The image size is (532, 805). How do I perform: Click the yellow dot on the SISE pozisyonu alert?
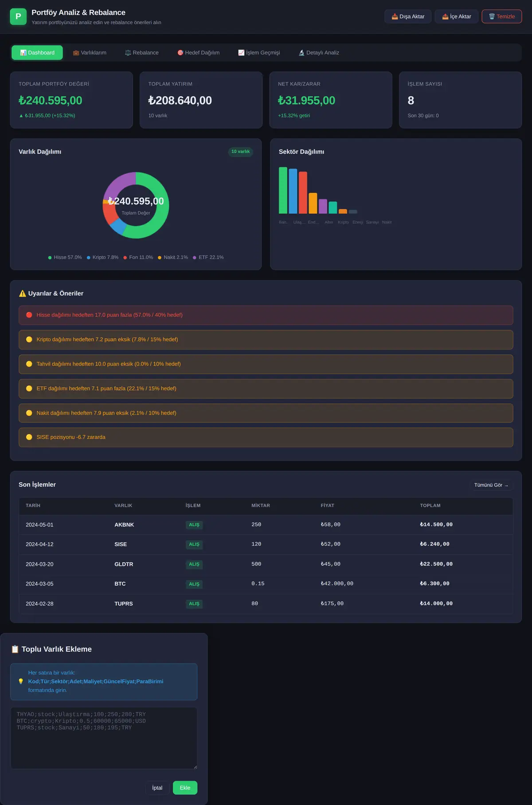click(29, 437)
